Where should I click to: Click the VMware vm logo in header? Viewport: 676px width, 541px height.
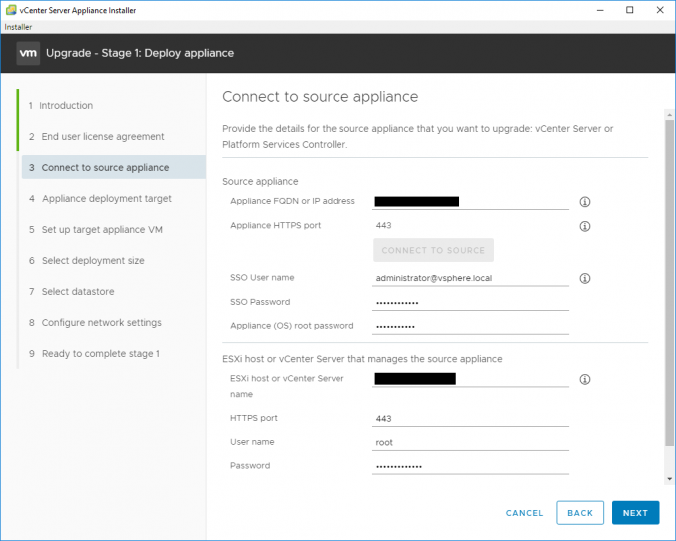click(x=28, y=53)
